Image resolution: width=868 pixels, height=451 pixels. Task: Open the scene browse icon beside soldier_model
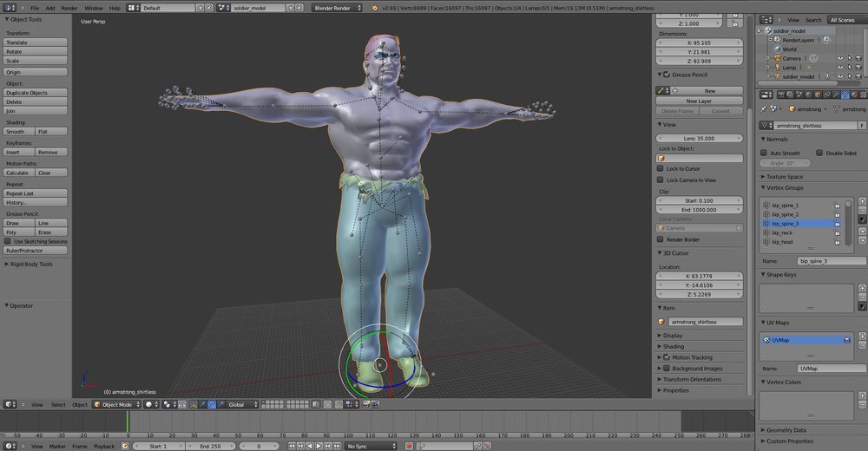(224, 8)
